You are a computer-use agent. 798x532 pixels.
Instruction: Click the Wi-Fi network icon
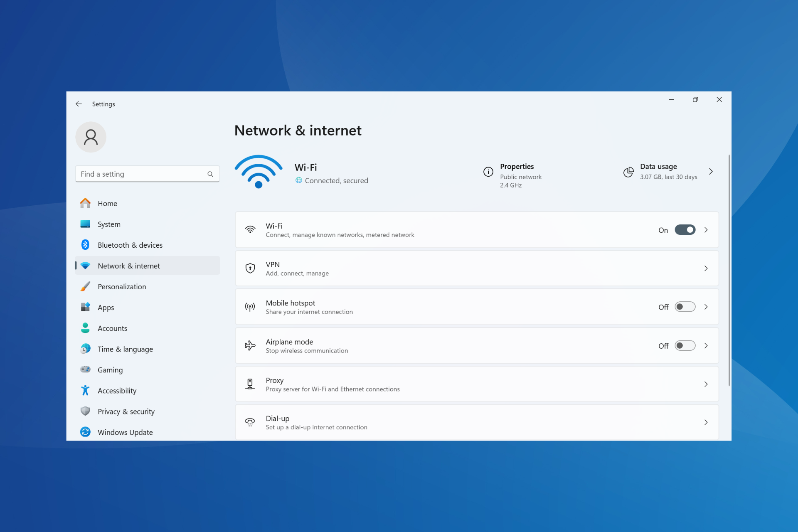(x=258, y=172)
